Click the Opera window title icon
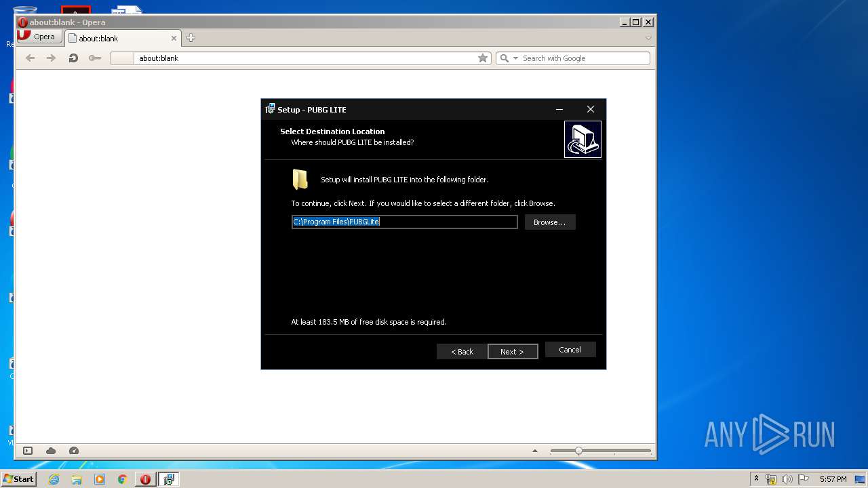 pyautogui.click(x=22, y=22)
